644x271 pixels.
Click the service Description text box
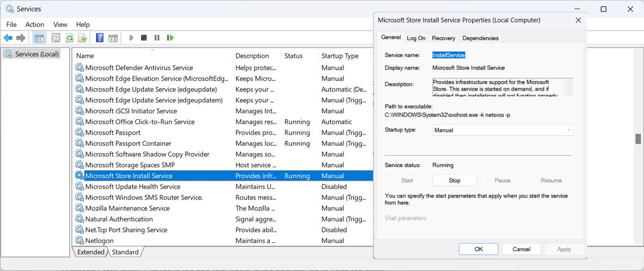click(x=502, y=87)
